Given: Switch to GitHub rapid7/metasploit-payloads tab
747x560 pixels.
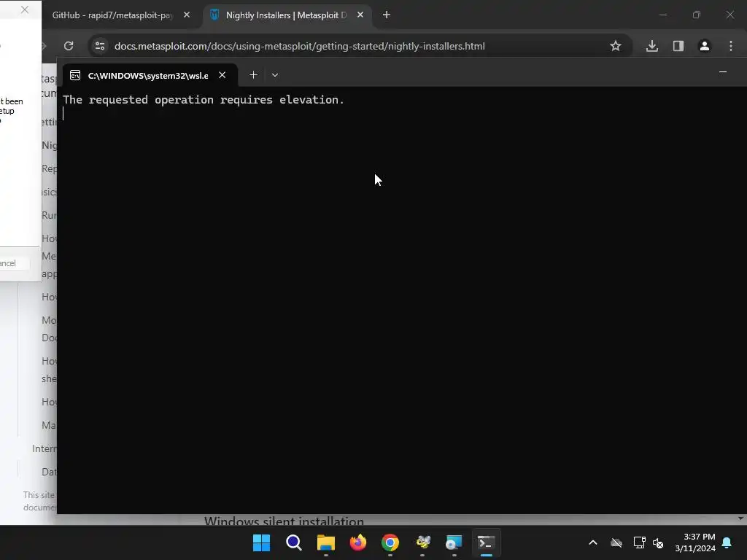Looking at the screenshot, I should (113, 15).
